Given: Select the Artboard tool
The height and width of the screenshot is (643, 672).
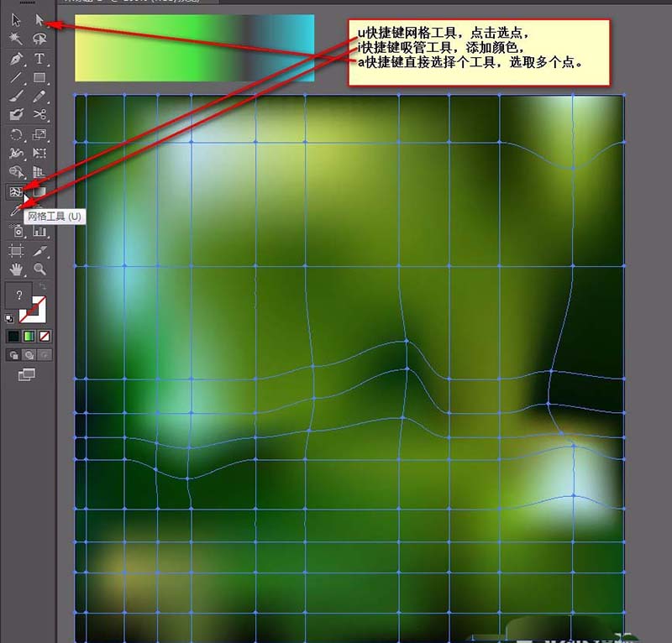Looking at the screenshot, I should click(16, 250).
